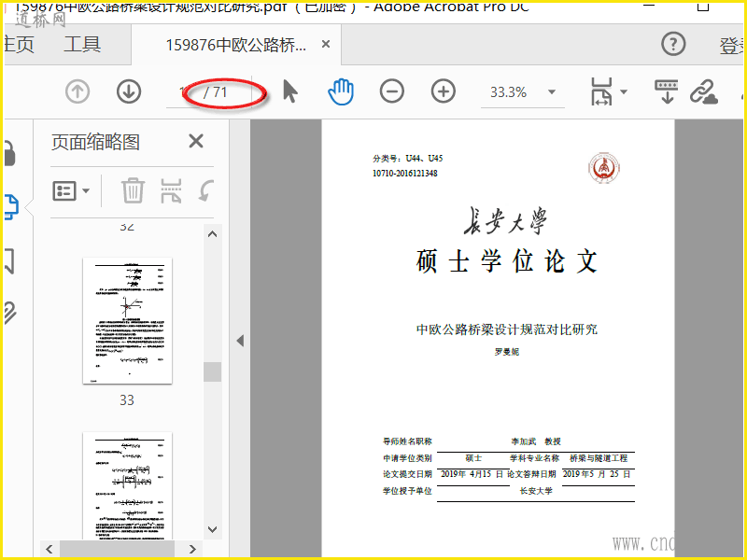Click the 页面缩略图 panel title

pyautogui.click(x=96, y=142)
